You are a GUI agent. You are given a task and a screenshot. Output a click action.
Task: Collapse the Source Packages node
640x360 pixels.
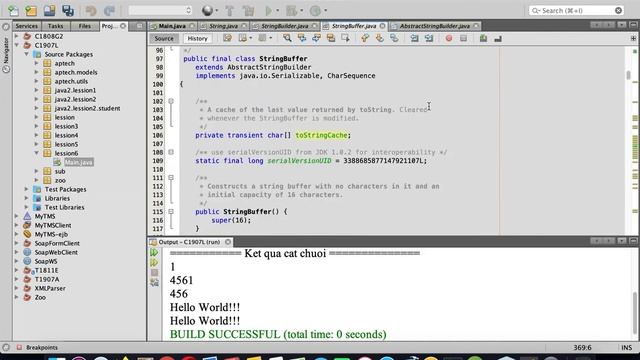click(x=27, y=54)
